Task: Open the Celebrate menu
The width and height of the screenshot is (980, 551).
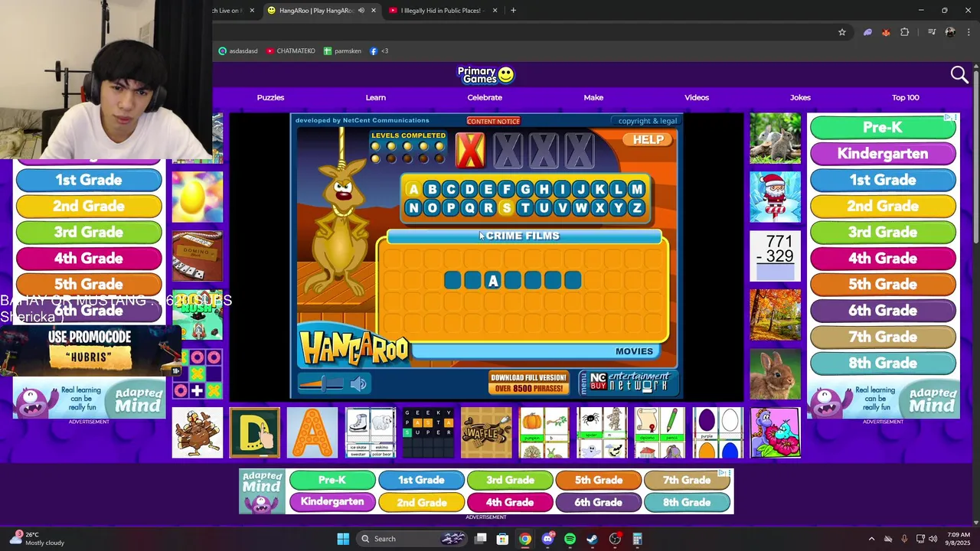Action: click(485, 97)
